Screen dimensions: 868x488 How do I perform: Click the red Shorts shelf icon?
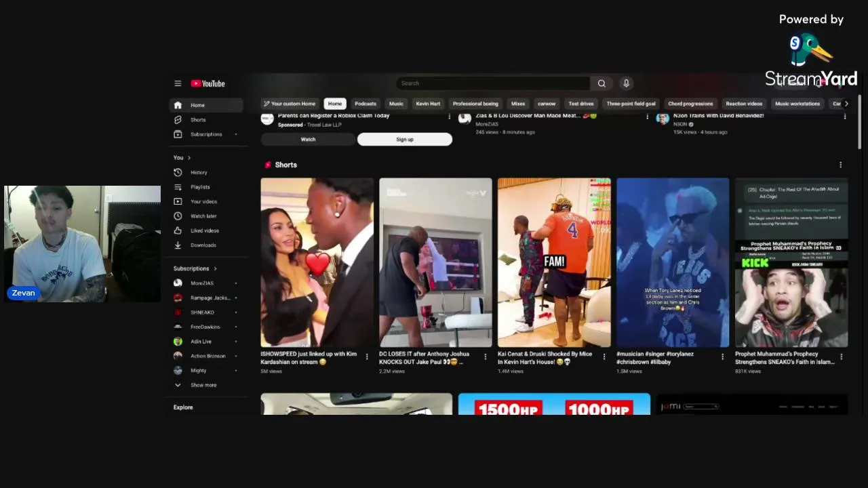(x=268, y=165)
